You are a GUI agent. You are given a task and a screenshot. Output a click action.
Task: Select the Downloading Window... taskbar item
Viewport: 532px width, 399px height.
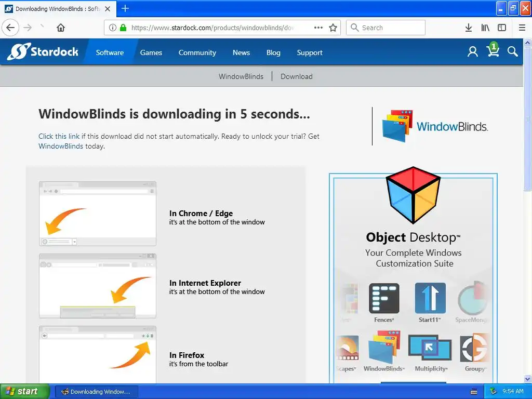96,392
